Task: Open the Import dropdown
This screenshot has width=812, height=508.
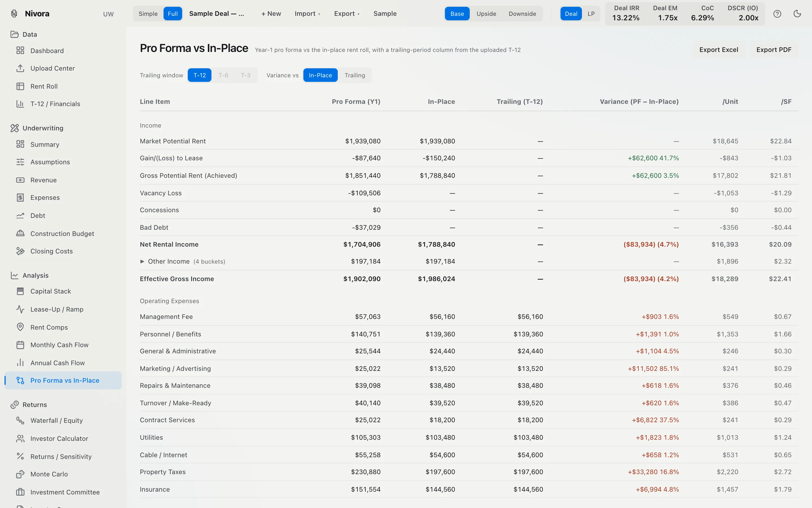Action: pos(307,14)
